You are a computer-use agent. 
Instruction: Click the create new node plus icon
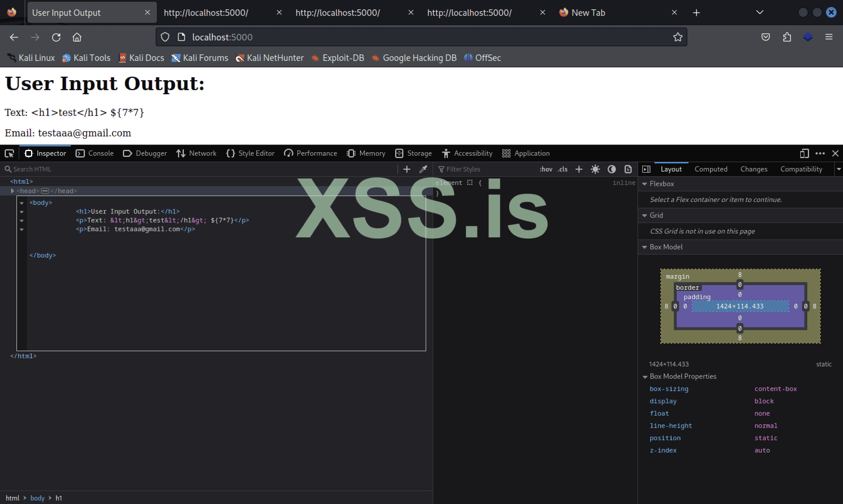[x=407, y=169]
